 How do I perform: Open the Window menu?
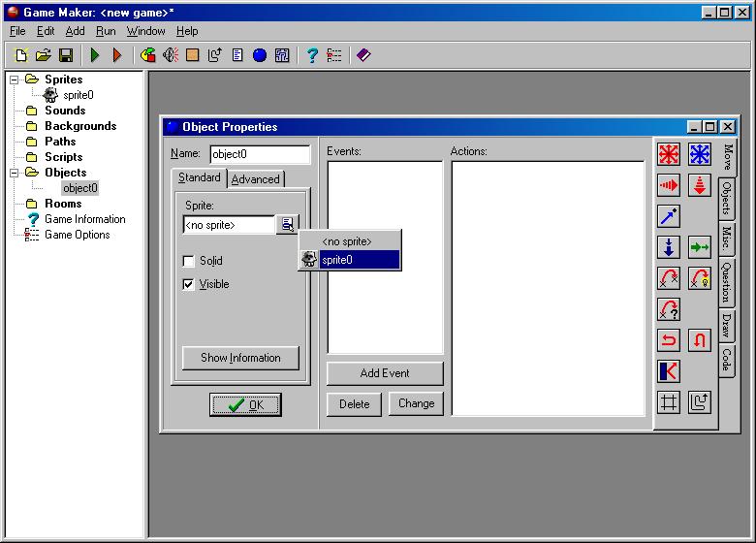(x=145, y=31)
